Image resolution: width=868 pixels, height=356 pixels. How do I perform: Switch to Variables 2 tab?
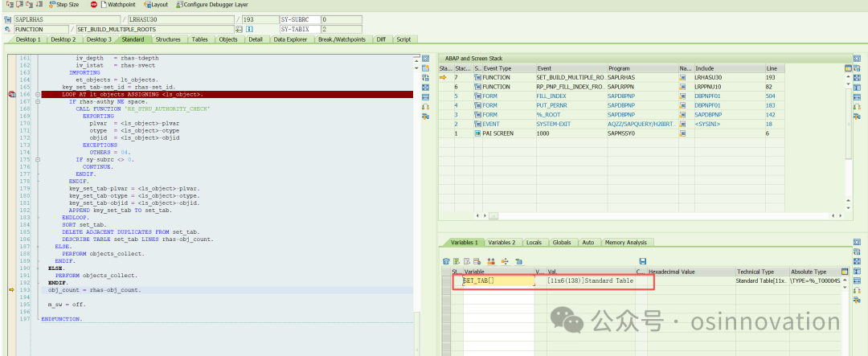[x=502, y=243]
